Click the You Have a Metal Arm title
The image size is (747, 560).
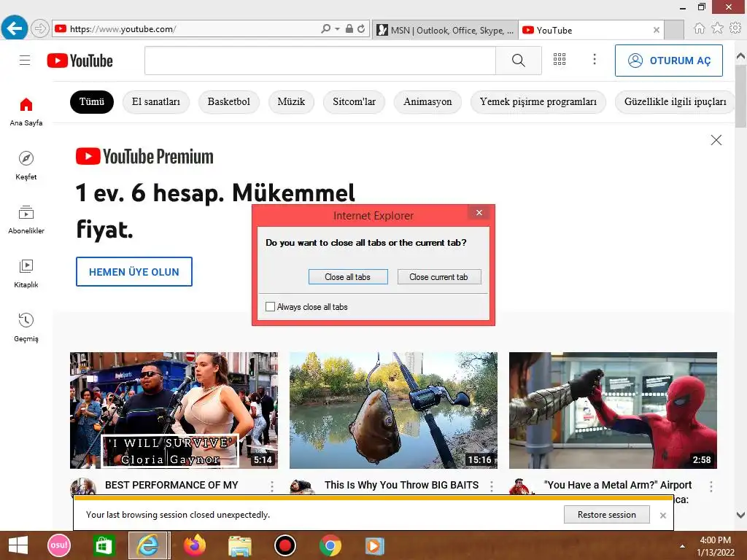tap(618, 485)
